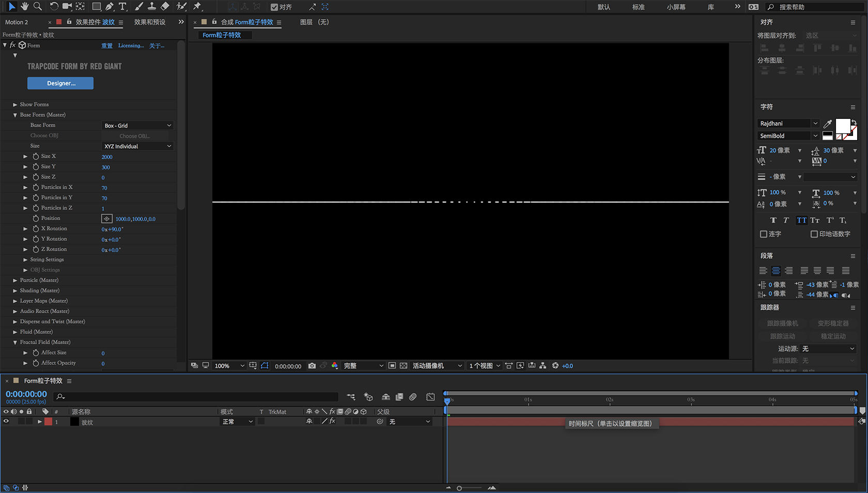The image size is (868, 493).
Task: Click the red label color of 波纹 layer
Action: click(x=48, y=422)
